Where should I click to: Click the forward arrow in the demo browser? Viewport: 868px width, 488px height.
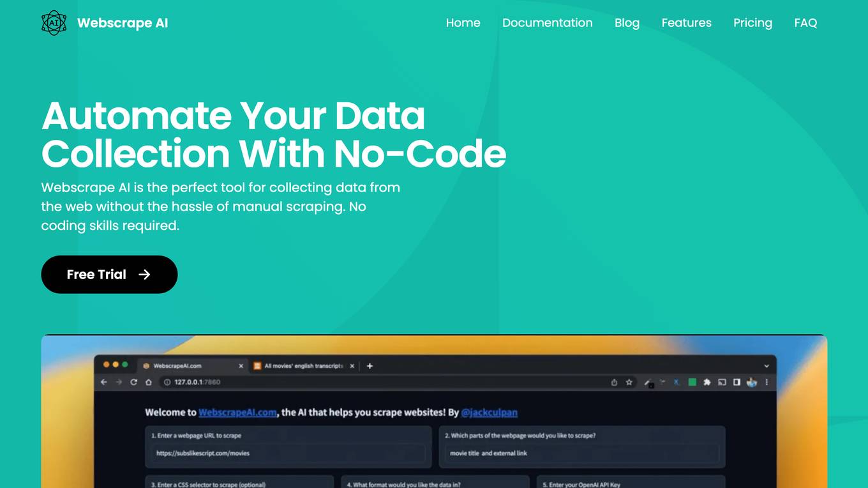pos(119,382)
